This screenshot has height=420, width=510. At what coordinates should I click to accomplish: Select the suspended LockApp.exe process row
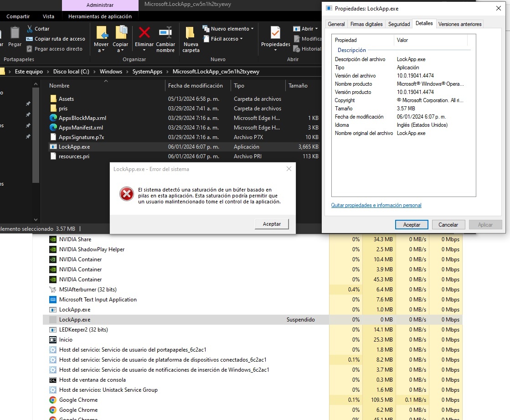click(252, 320)
